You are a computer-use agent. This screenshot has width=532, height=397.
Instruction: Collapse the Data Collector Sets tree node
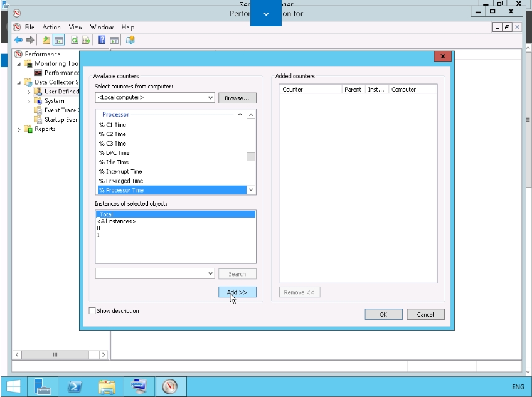(x=19, y=82)
